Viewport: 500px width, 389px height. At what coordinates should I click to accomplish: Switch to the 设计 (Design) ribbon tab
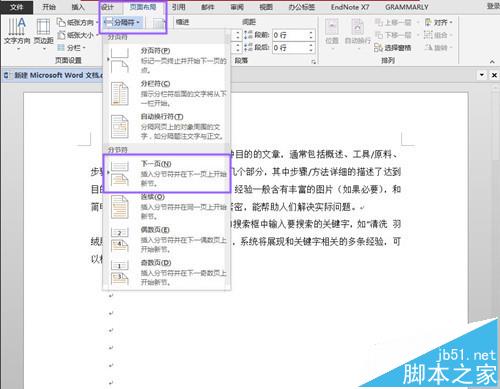point(108,7)
